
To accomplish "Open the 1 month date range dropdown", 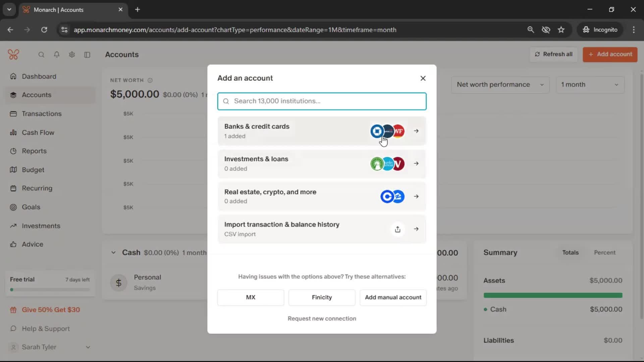I will pyautogui.click(x=590, y=85).
